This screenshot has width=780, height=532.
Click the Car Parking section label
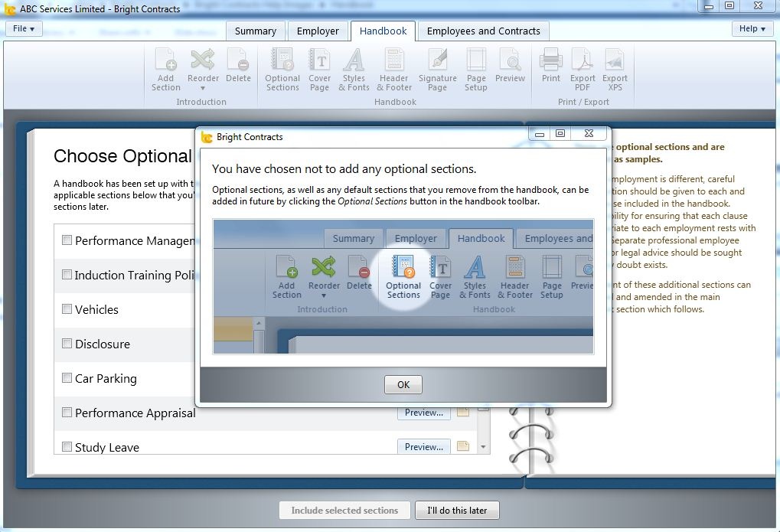pyautogui.click(x=106, y=378)
